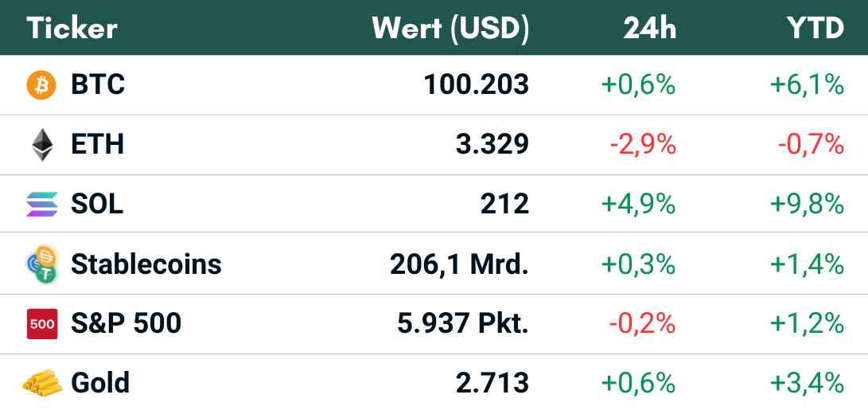868x414 pixels.
Task: Click the YTD column header
Action: pyautogui.click(x=815, y=29)
